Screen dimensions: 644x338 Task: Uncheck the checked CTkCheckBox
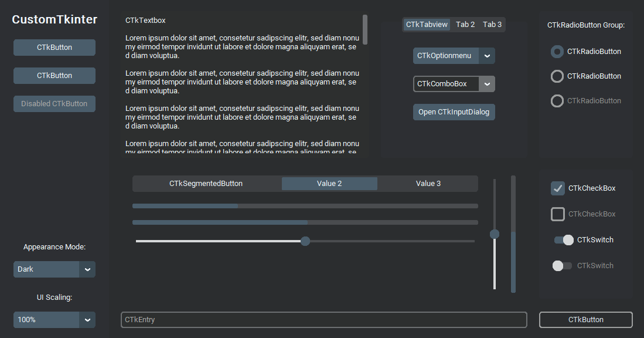(x=558, y=188)
